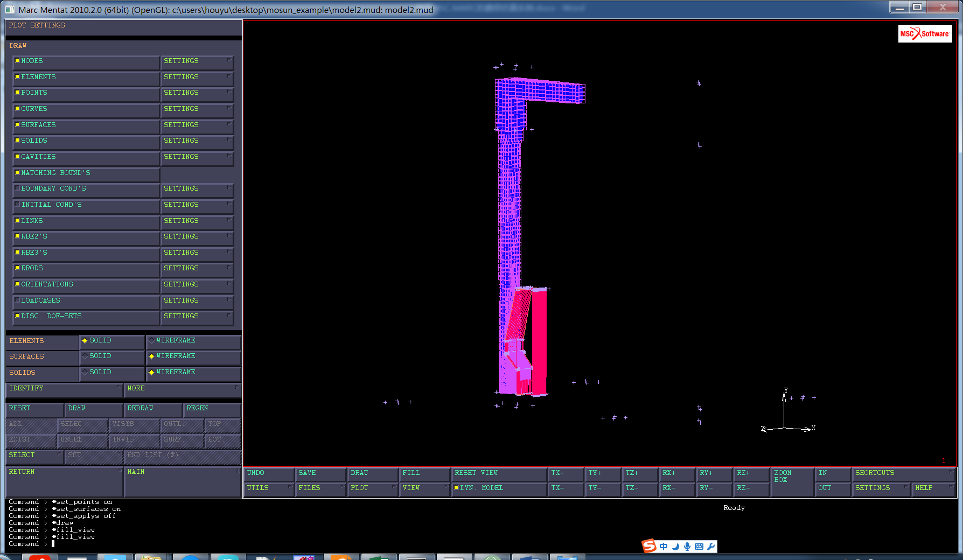Open the FILES menu
The image size is (963, 560).
[320, 488]
